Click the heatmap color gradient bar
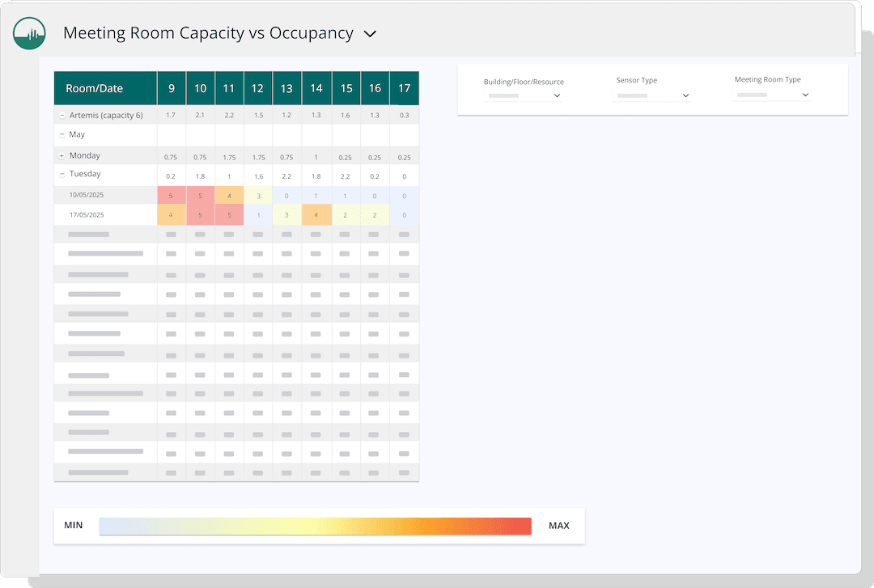The image size is (874, 588). point(316,525)
